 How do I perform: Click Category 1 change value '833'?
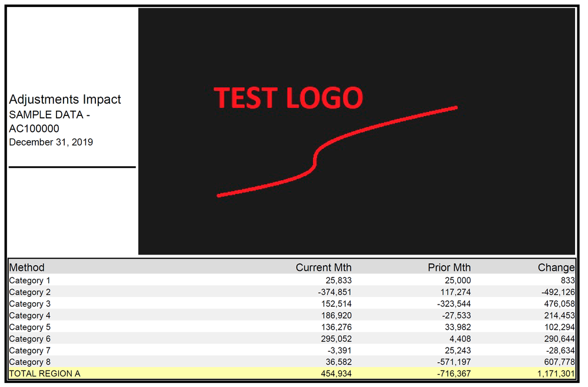pos(568,280)
